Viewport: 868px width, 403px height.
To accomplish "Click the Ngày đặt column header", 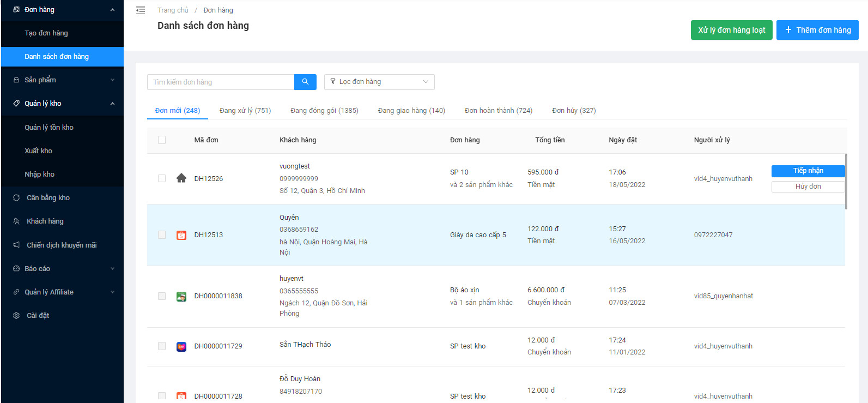I will tap(623, 140).
